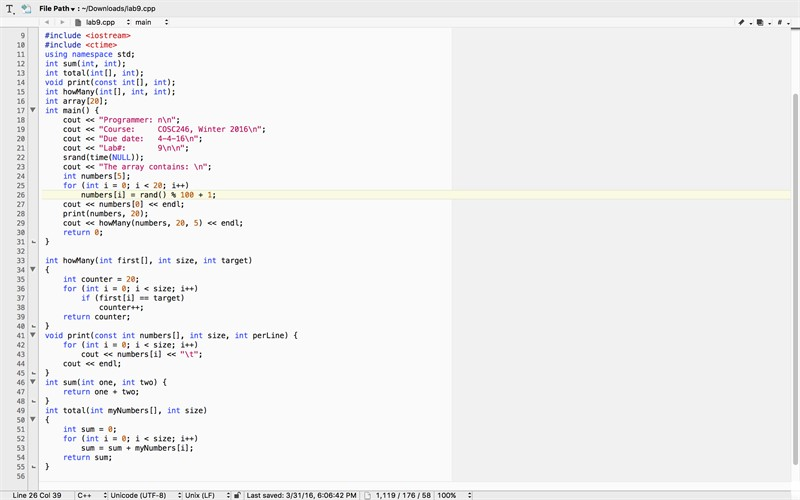Screen dimensions: 800x500
Task: Click the Line 26 Col 39 cursor position
Action: coord(37,495)
